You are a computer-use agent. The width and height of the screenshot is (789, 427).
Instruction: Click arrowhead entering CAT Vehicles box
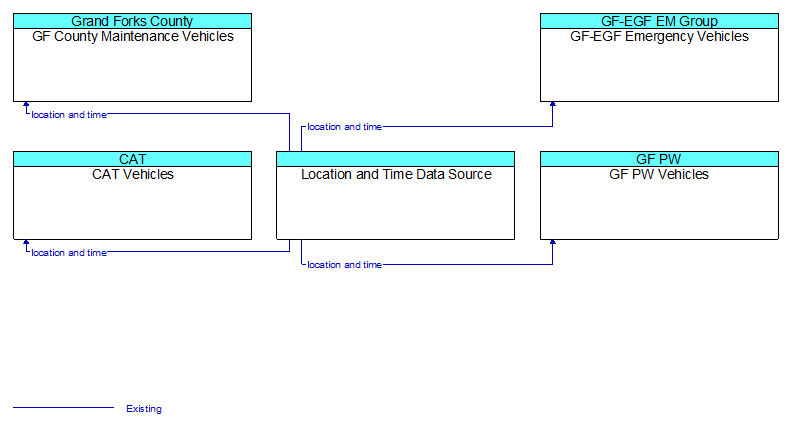click(26, 242)
